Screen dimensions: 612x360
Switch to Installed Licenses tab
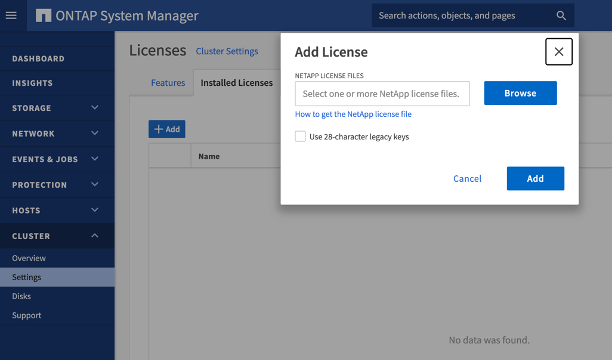click(237, 83)
